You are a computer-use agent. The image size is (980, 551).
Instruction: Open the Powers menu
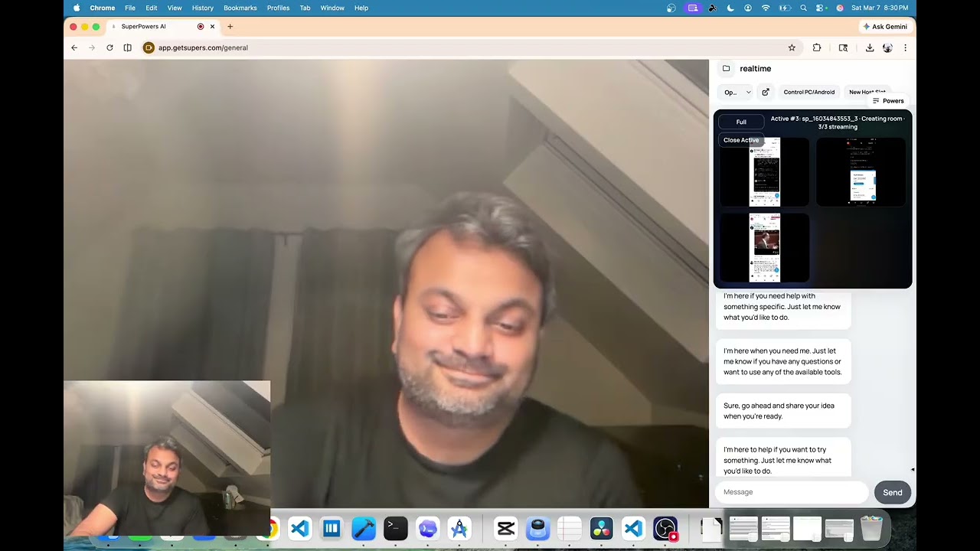pyautogui.click(x=888, y=101)
